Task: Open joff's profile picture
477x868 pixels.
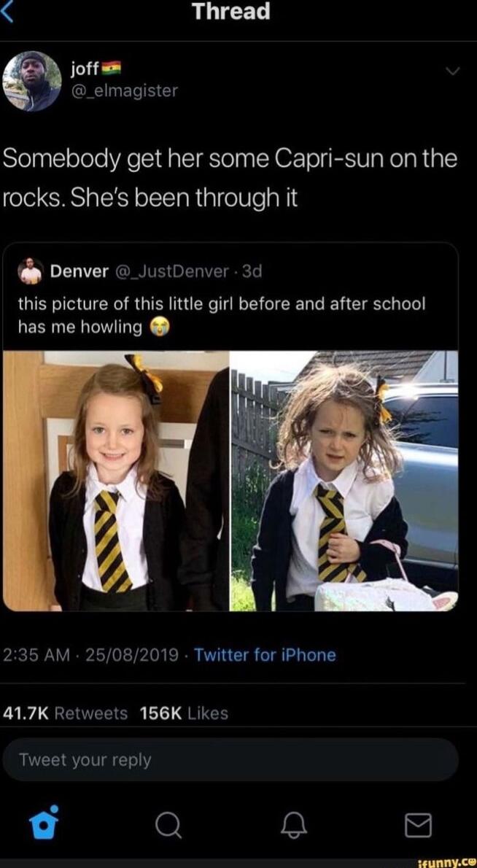Action: pyautogui.click(x=33, y=82)
